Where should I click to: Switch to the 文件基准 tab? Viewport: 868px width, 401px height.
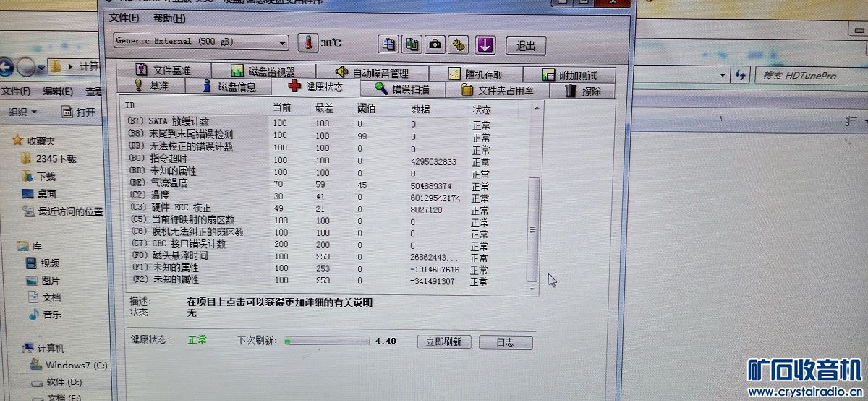tap(163, 71)
